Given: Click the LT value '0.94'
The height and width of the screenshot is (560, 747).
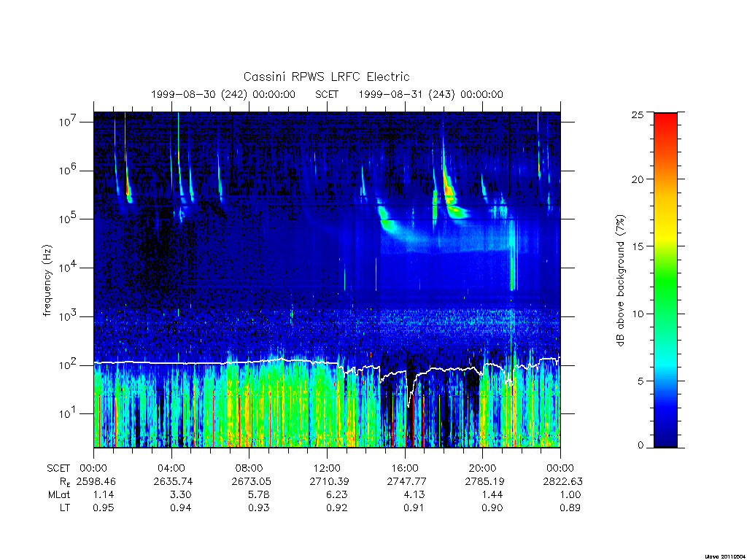Looking at the screenshot, I should [x=181, y=508].
